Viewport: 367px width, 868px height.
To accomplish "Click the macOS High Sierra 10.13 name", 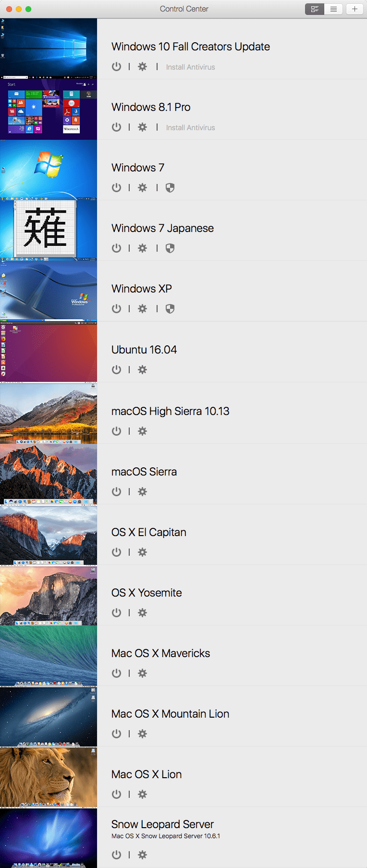I will [171, 411].
